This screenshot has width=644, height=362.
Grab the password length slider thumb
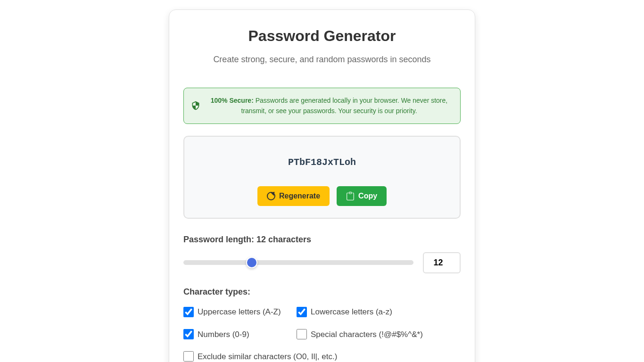point(252,263)
